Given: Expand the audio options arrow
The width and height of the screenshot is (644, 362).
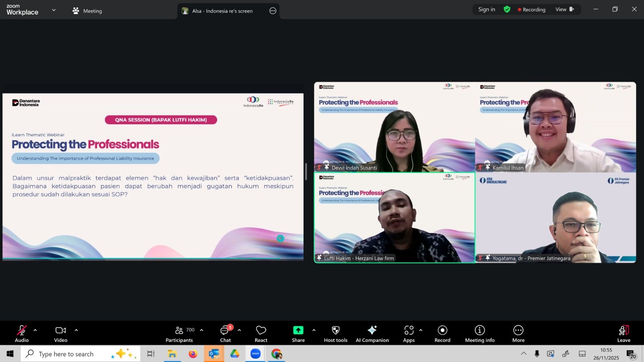Looking at the screenshot, I should coord(35,330).
